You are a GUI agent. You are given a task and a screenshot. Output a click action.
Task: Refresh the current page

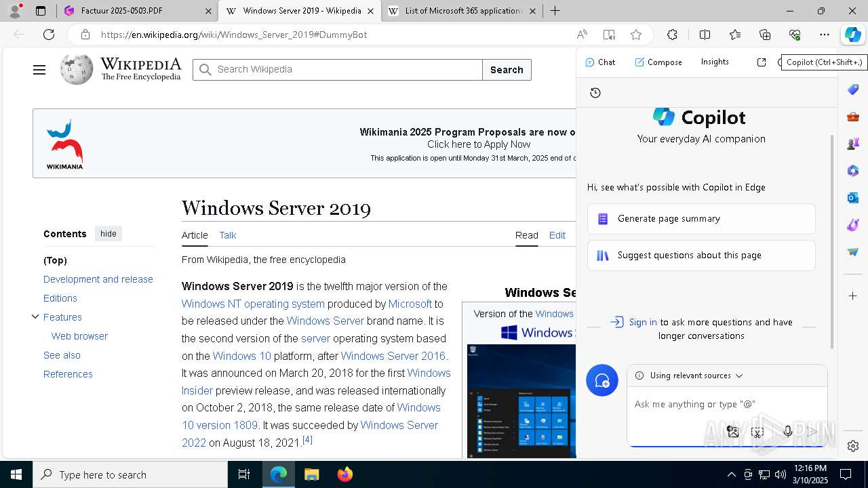(49, 35)
